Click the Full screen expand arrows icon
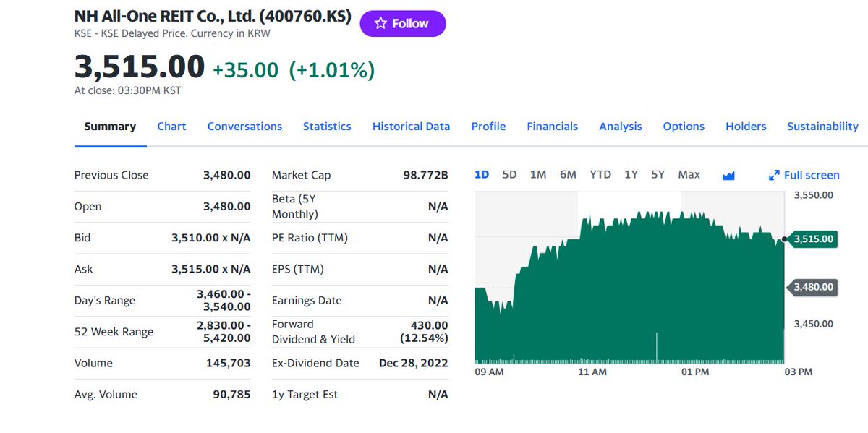Image resolution: width=868 pixels, height=433 pixels. point(774,175)
